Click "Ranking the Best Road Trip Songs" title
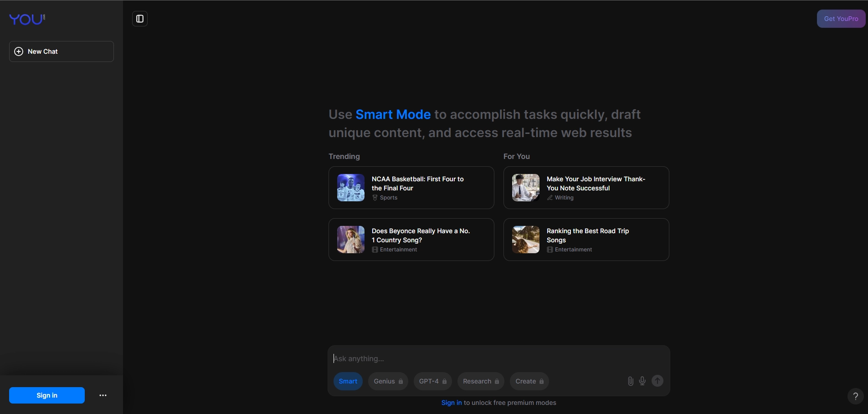Screen dimensions: 868x414 click(588, 235)
